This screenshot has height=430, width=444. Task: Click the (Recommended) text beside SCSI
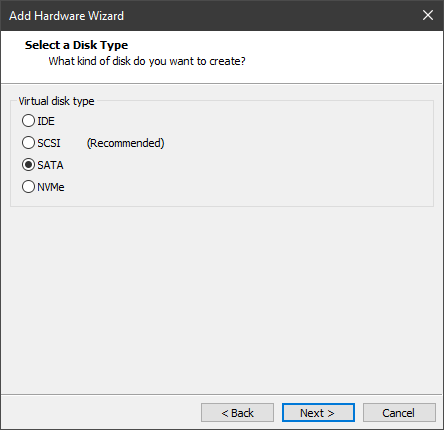coord(126,143)
